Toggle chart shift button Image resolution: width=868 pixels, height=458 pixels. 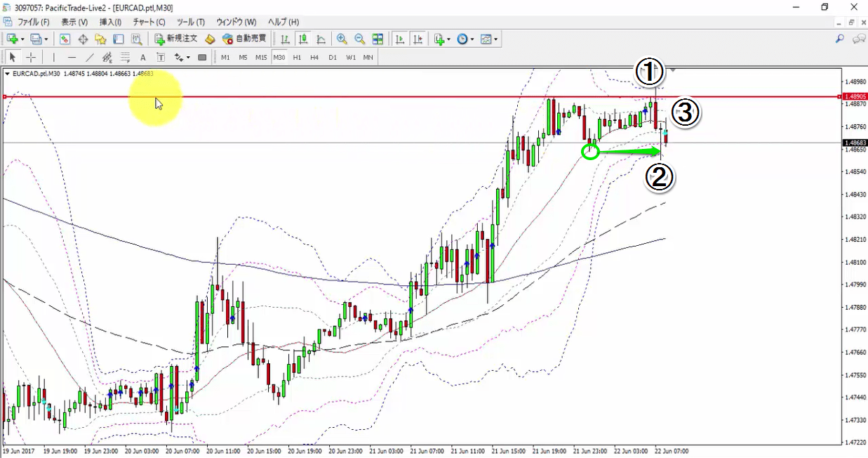(x=418, y=39)
